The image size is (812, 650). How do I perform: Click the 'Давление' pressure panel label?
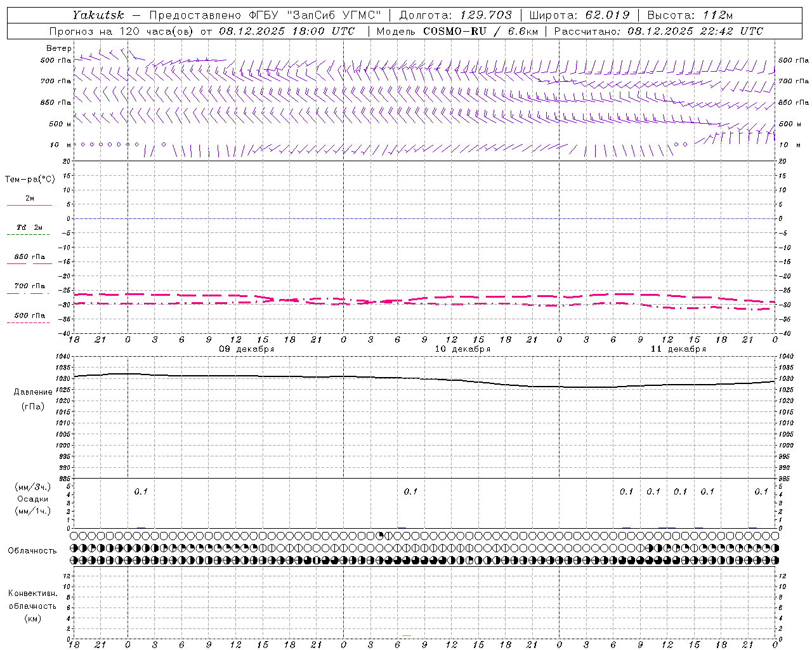point(33,392)
